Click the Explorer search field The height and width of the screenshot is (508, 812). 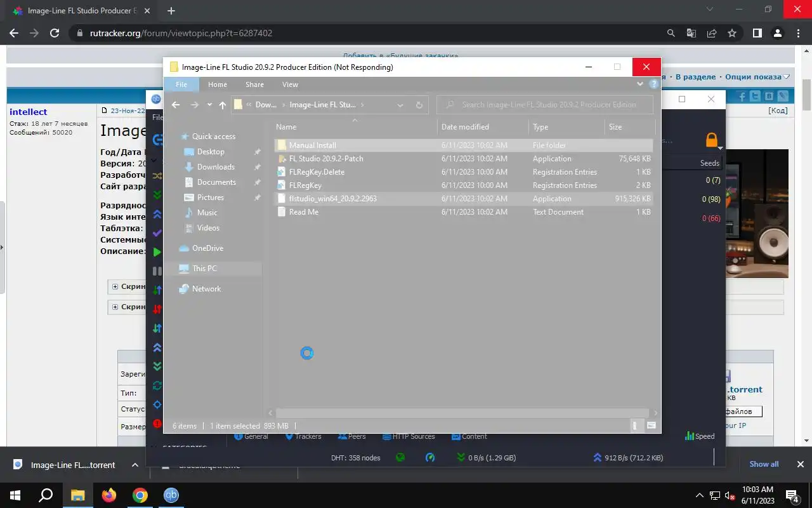tap(546, 105)
